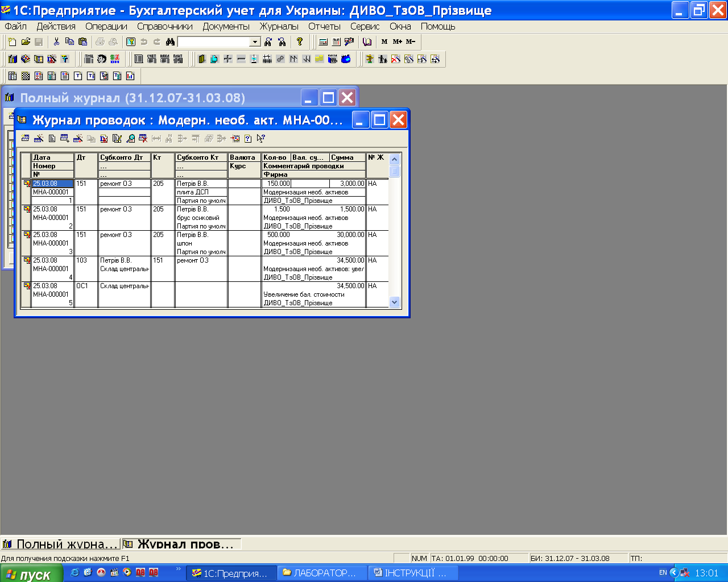Click the bar chart report icon in third toolbar
The image size is (728, 582).
coord(130,76)
